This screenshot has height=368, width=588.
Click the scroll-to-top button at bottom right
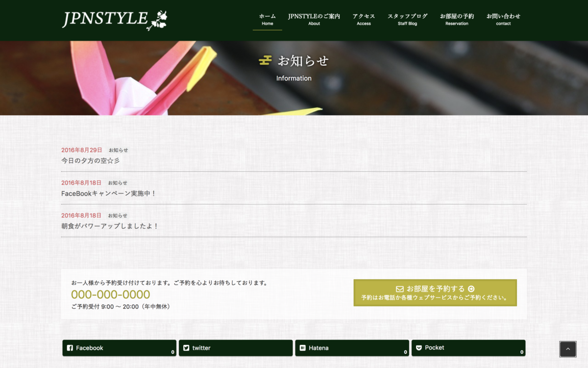point(567,349)
